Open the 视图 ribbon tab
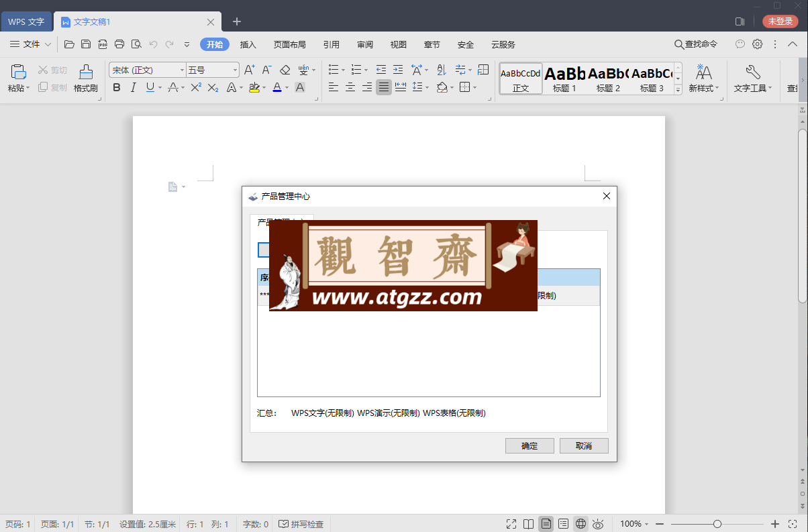808x532 pixels. (x=399, y=44)
